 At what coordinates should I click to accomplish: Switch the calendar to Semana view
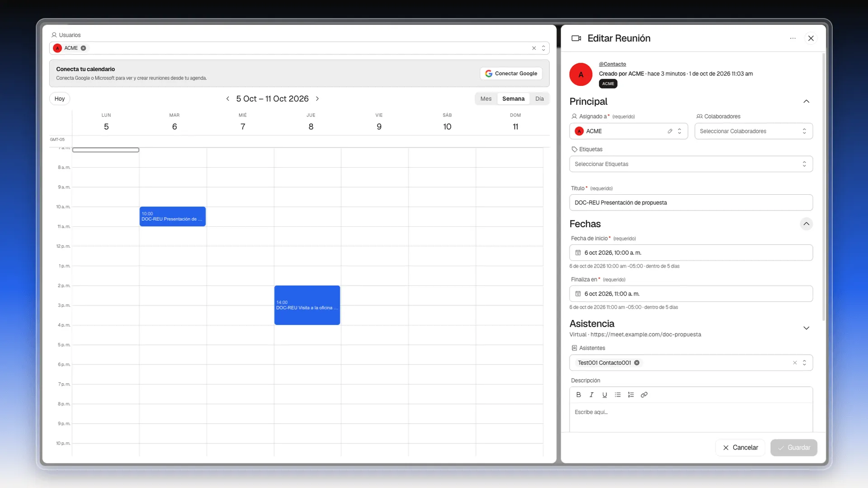[x=513, y=99]
